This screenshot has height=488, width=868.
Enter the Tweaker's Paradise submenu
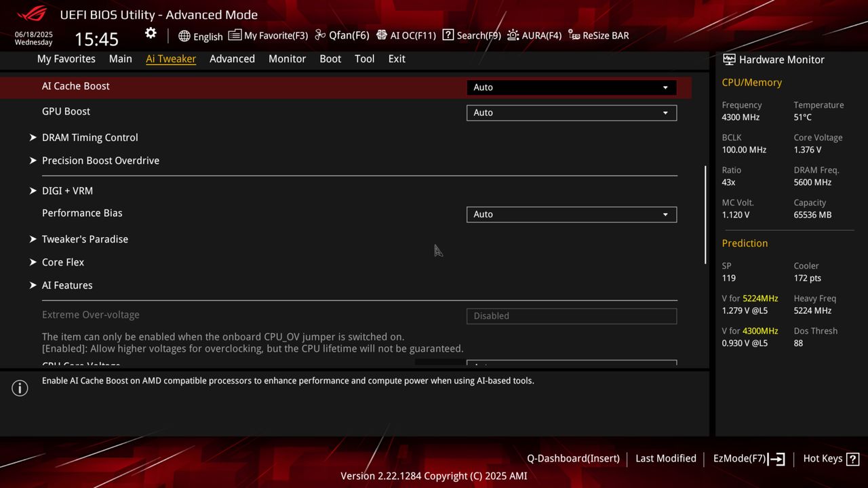(85, 239)
